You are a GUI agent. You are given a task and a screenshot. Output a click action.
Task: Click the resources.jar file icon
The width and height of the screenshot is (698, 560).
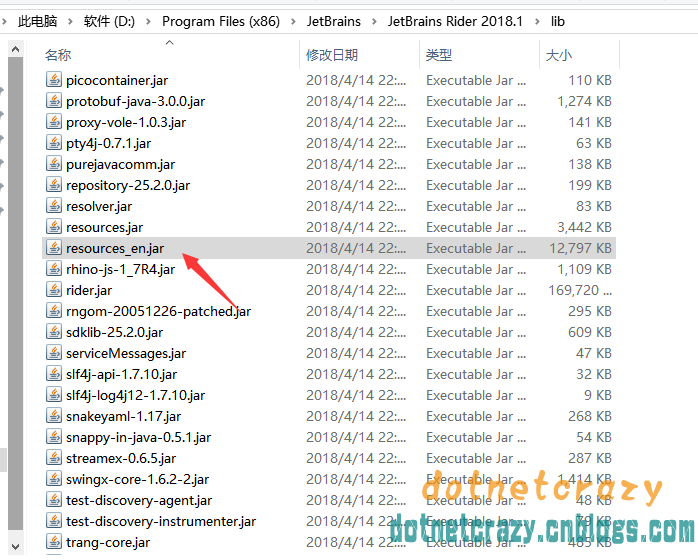click(x=54, y=227)
